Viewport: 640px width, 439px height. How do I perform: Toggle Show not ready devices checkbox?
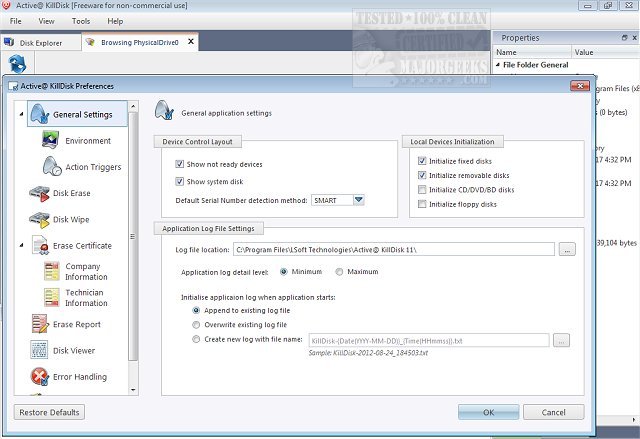point(179,164)
